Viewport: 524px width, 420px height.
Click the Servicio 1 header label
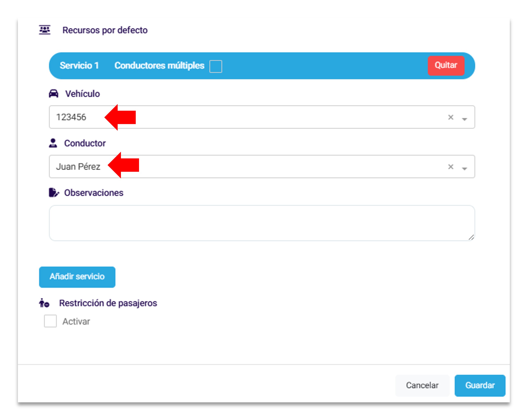[79, 66]
